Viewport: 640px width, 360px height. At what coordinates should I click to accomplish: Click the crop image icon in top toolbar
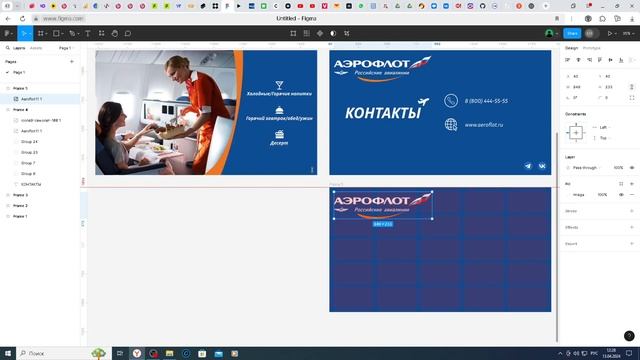pos(293,33)
